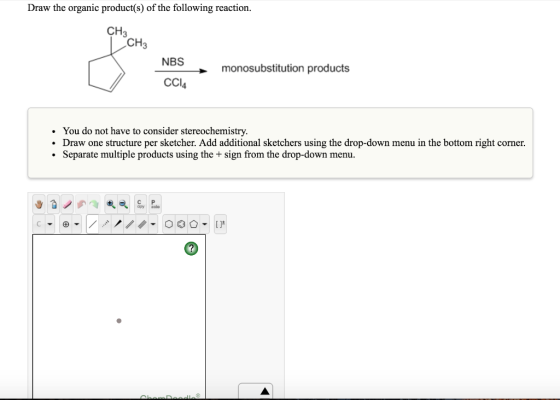Select the triple bond tool

142,224
